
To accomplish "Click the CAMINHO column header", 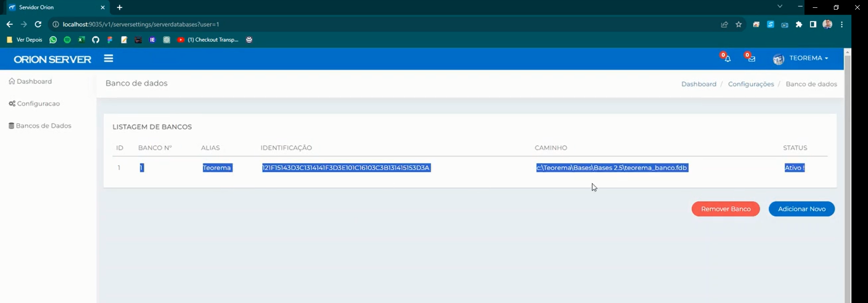I will tap(551, 148).
